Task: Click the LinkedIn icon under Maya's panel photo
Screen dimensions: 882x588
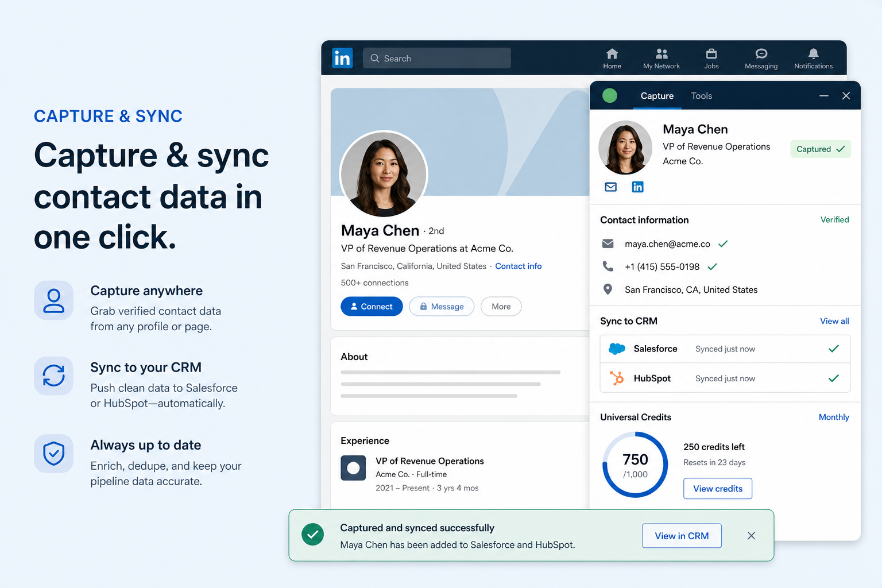Action: (637, 187)
